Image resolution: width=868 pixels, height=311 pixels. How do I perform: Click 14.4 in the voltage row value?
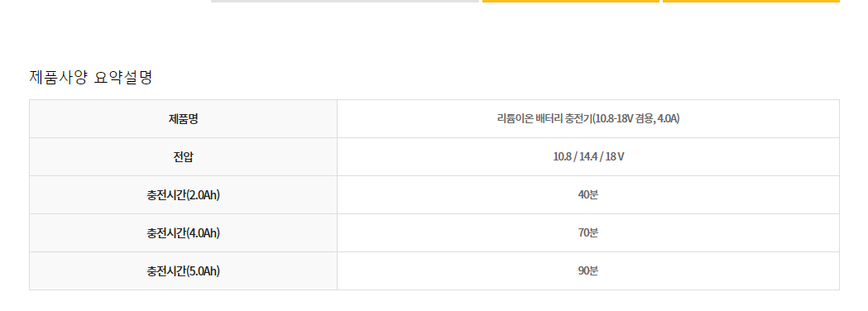587,157
